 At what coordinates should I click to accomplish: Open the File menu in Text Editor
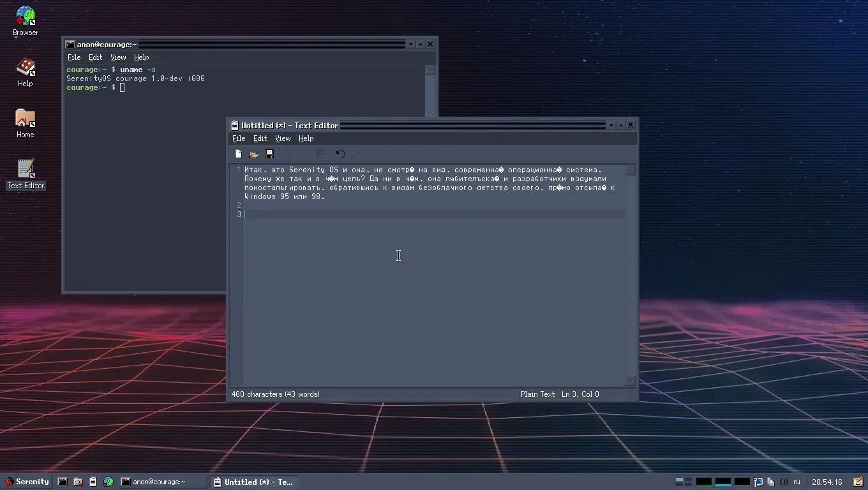tap(239, 138)
